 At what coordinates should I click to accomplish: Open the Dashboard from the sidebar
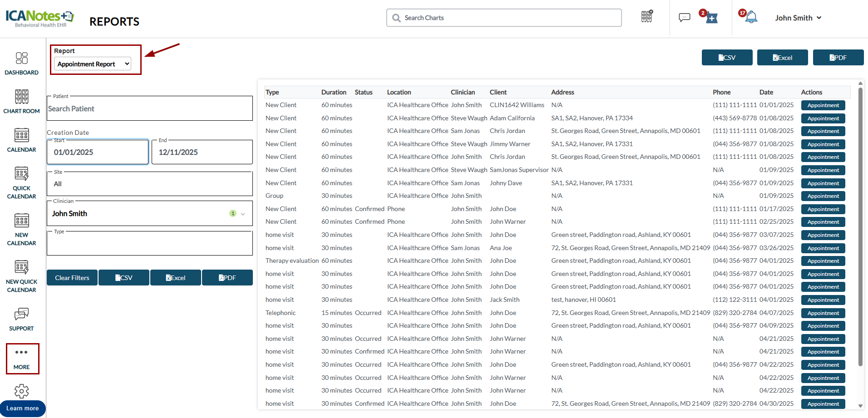click(21, 63)
